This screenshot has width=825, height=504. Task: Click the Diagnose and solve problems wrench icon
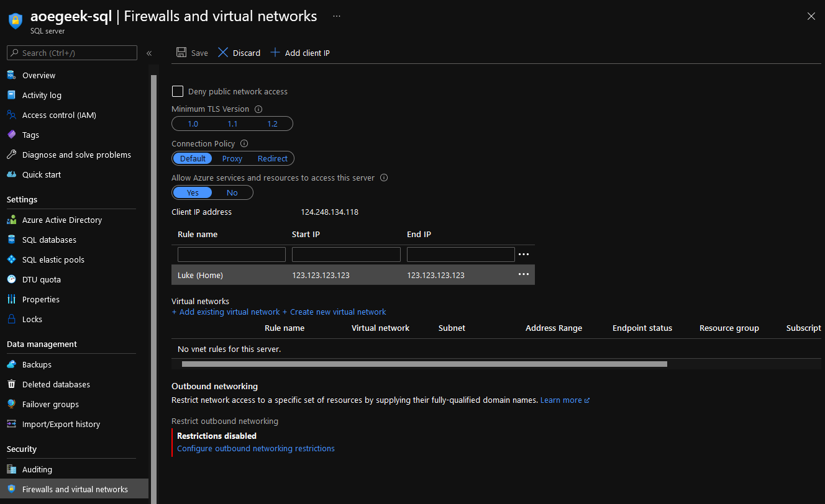tap(11, 155)
